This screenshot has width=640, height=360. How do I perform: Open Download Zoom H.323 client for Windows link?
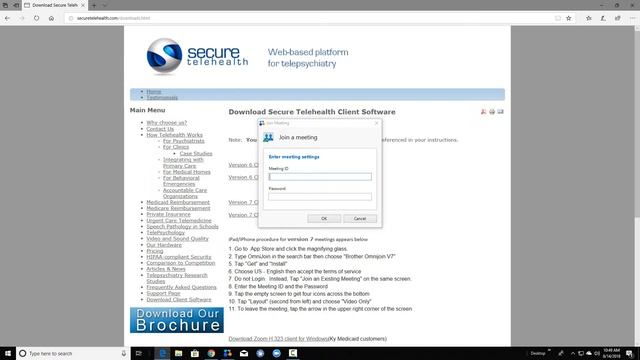[x=278, y=339]
